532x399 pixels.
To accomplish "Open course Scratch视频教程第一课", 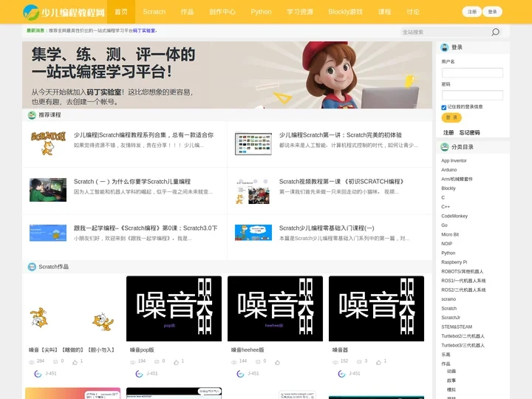I will [342, 182].
